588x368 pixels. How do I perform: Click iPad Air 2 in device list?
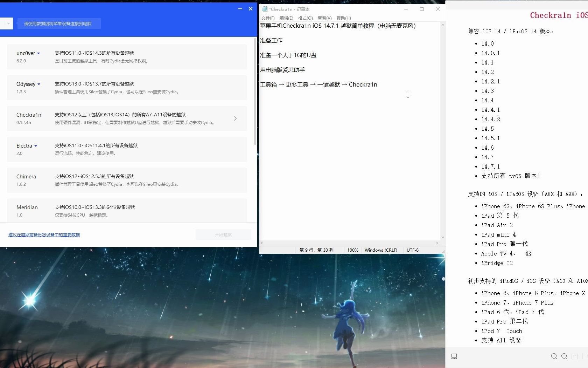coord(497,225)
